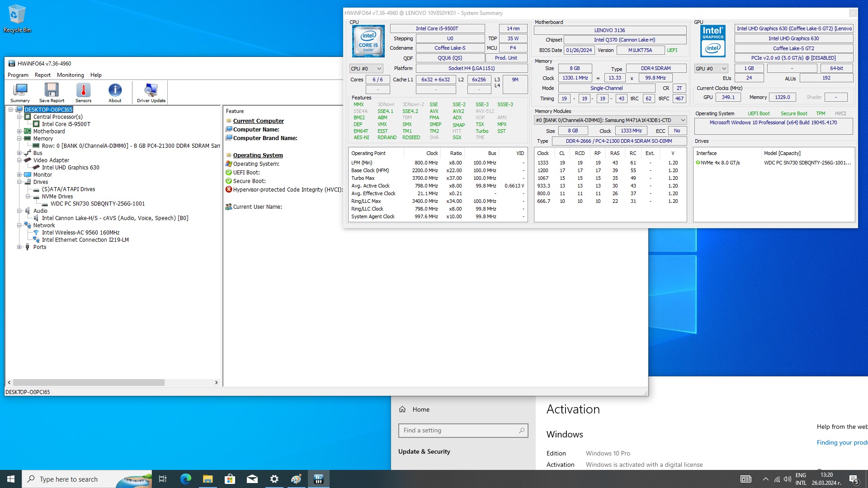Click the Video Adapter card icon

click(x=28, y=160)
